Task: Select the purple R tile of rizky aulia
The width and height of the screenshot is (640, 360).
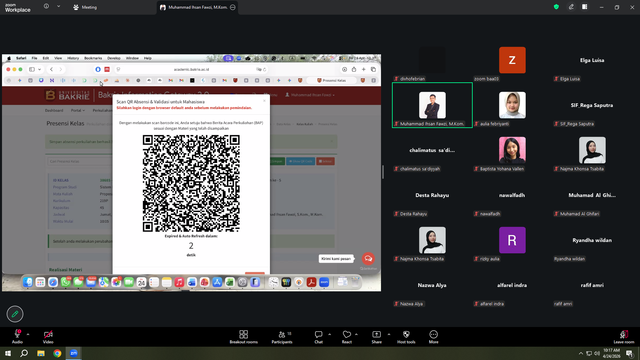Action: (512, 240)
